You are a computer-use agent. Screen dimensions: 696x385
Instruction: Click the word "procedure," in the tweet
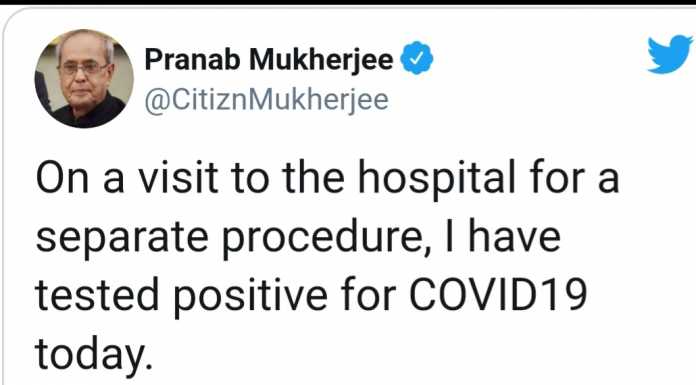coord(327,238)
